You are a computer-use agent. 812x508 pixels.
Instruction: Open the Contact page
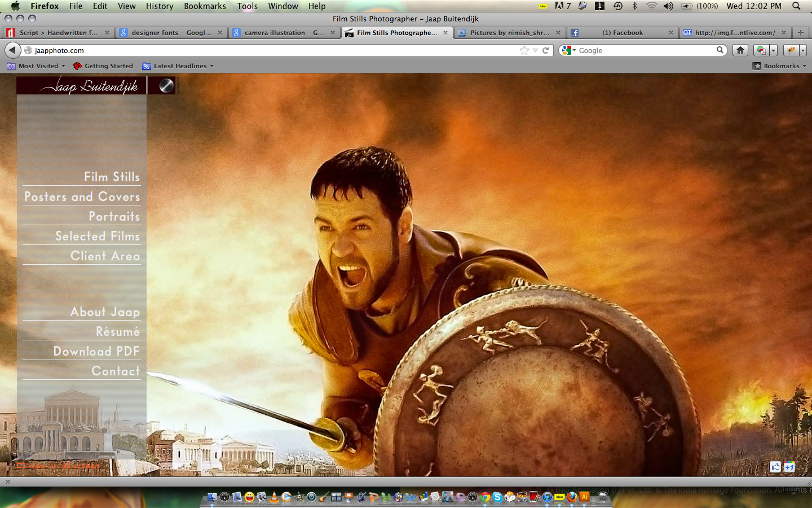pos(116,371)
